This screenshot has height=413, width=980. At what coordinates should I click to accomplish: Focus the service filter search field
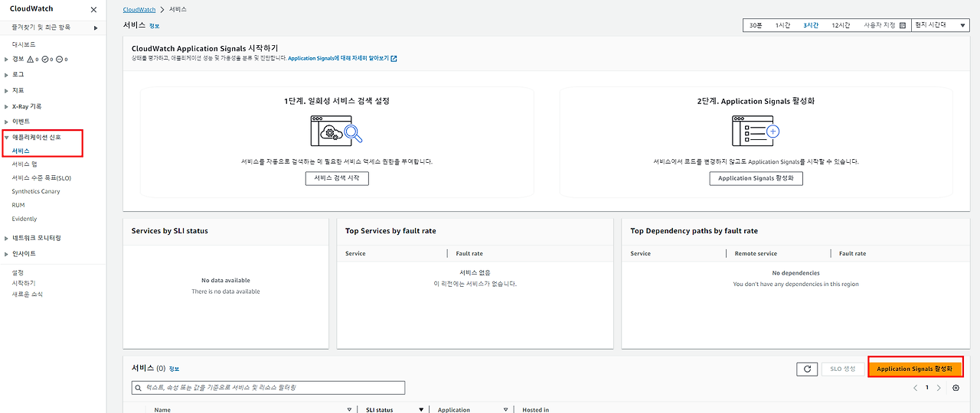[268, 388]
